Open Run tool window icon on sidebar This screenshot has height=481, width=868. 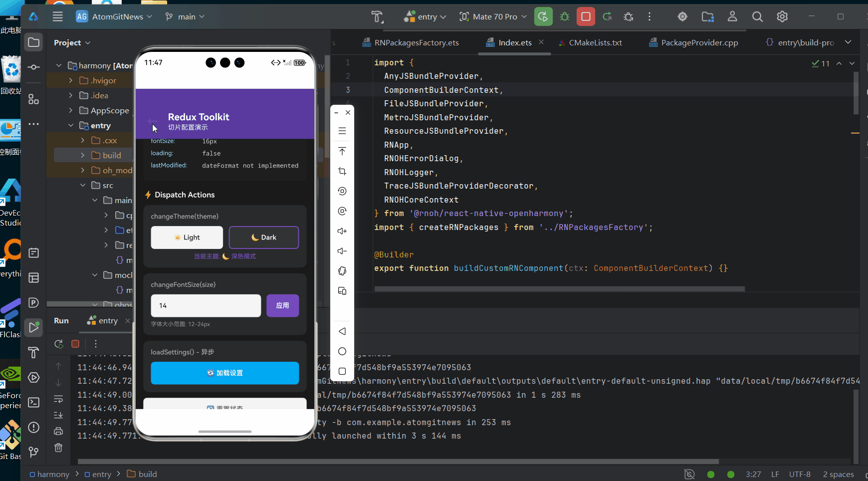point(33,328)
